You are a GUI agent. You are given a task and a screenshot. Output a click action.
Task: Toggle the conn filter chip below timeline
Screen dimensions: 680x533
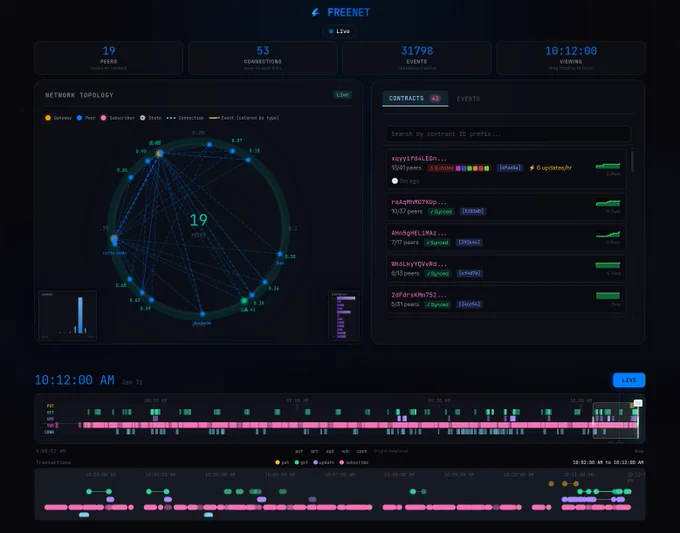coord(362,451)
